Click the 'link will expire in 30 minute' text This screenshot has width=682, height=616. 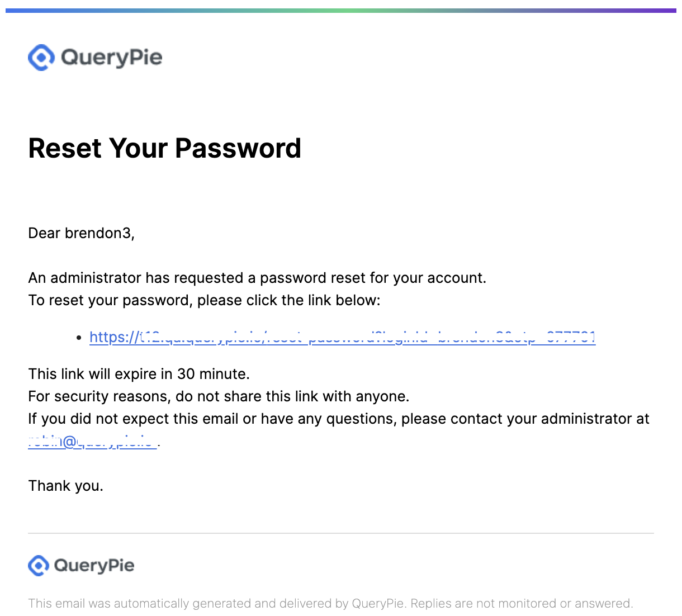pyautogui.click(x=139, y=374)
